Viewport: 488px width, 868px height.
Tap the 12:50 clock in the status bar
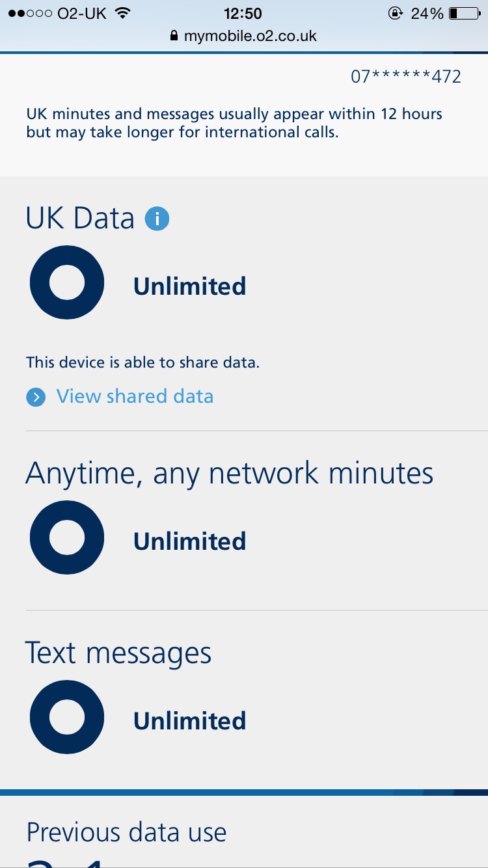pos(243,13)
